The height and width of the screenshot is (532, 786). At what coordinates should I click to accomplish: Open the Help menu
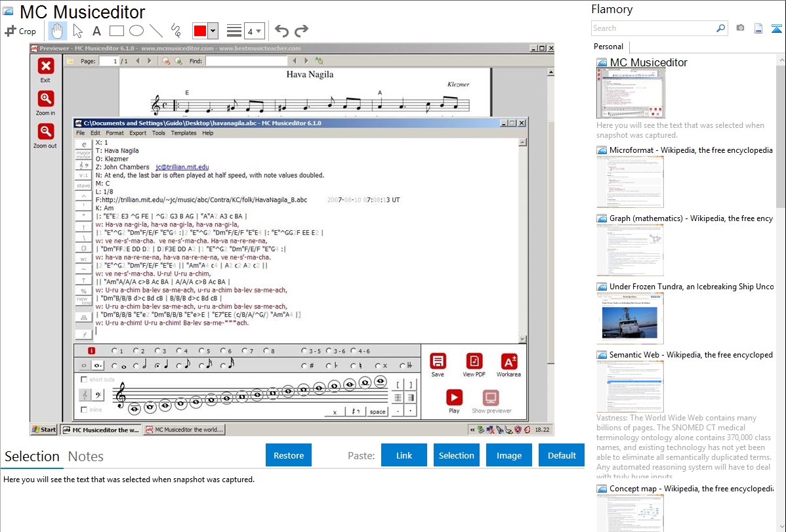(207, 133)
